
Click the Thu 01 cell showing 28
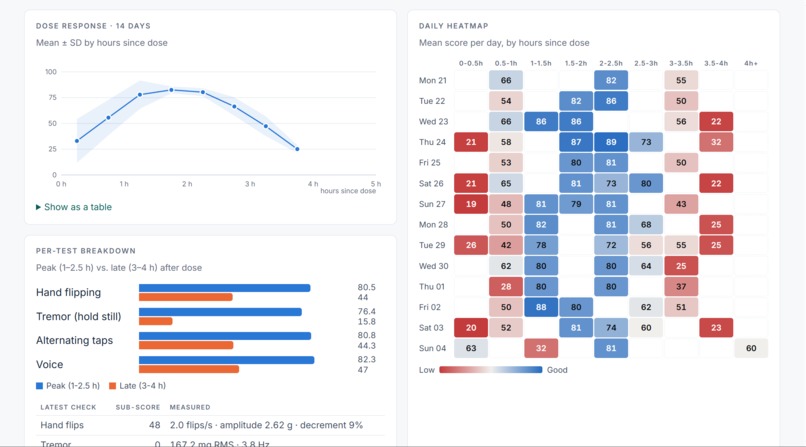point(506,287)
